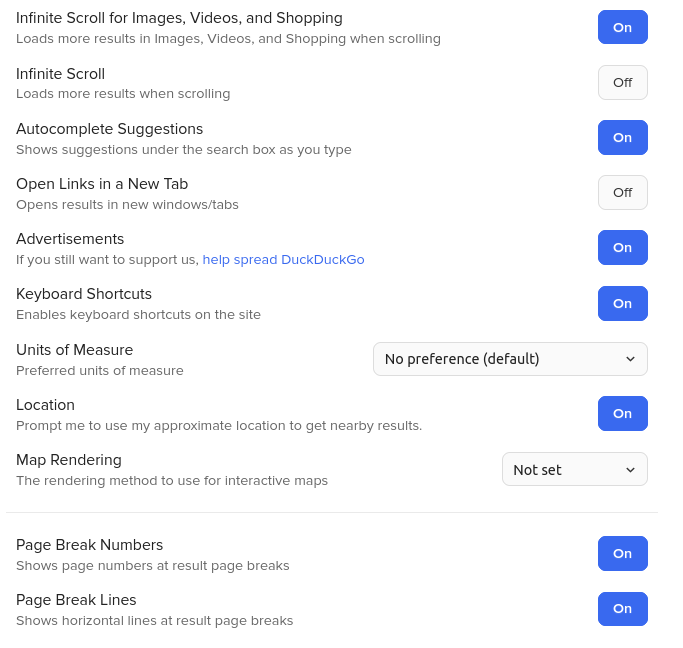Select the "Autocomplete Suggestions" heading text

pos(109,129)
